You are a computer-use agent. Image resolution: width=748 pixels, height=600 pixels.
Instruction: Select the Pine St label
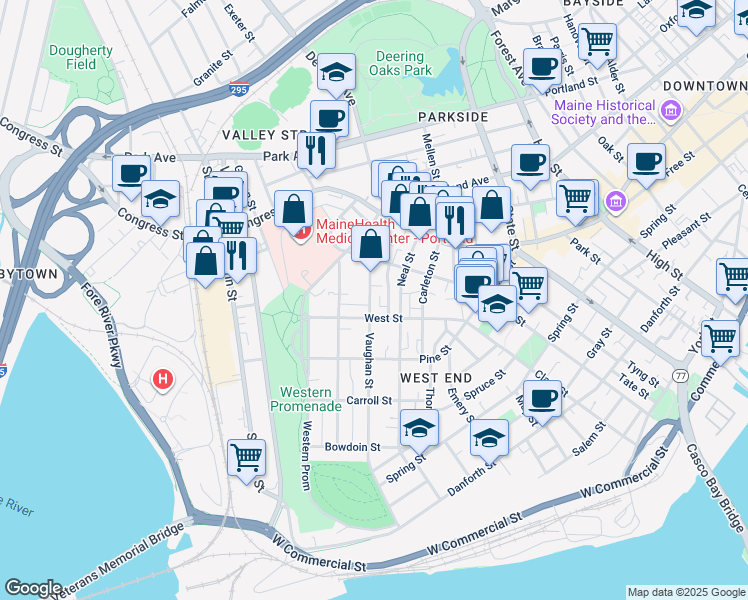point(436,355)
